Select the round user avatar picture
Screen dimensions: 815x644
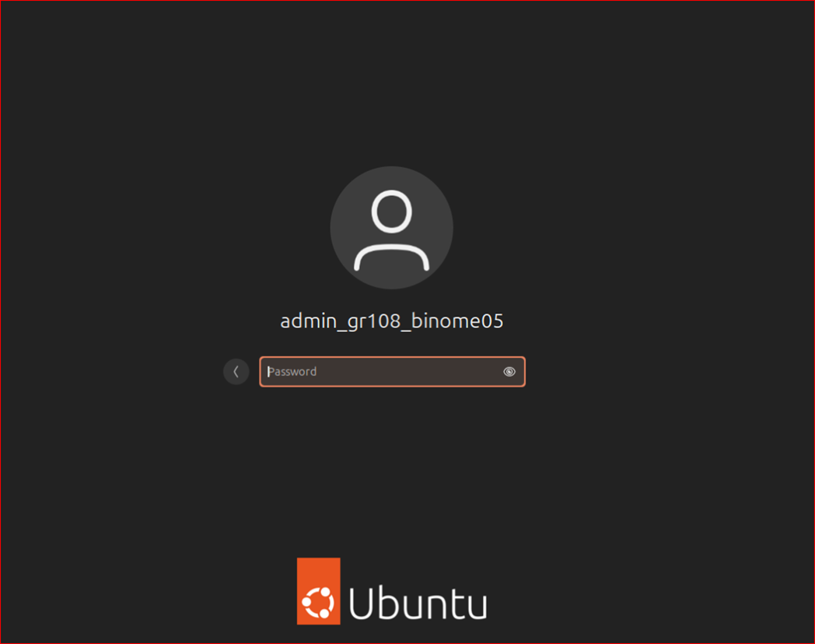coord(391,228)
